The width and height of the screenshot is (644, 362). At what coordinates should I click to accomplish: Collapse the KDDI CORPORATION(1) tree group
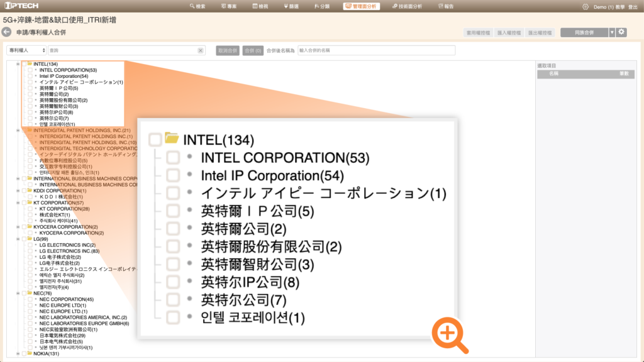pos(18,191)
